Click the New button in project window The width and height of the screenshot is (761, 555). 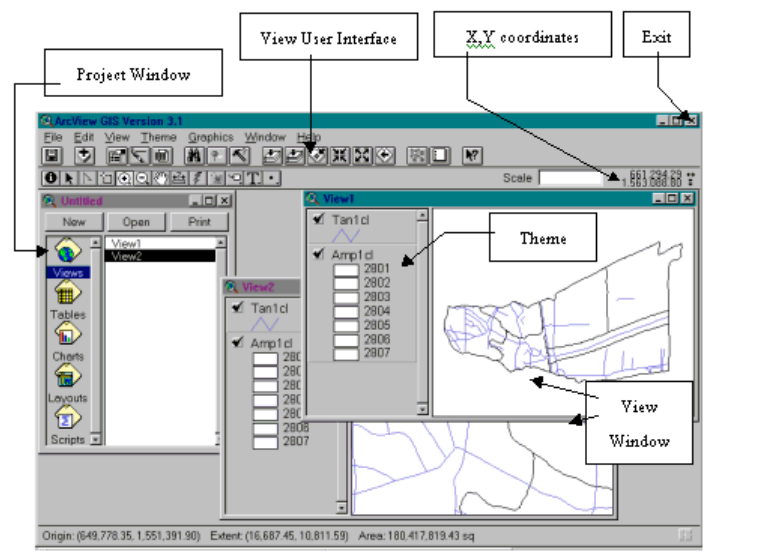click(74, 222)
